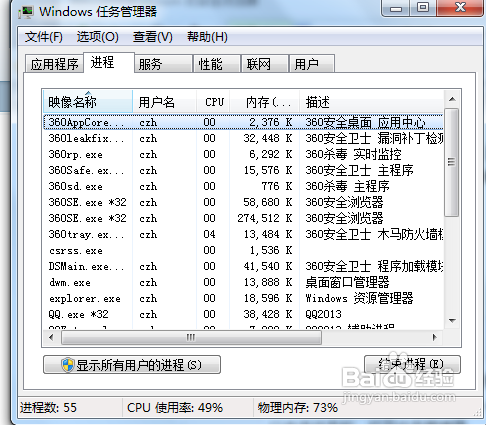Sort by 内存 column header
Viewport: 486px width, 425px height.
point(265,101)
